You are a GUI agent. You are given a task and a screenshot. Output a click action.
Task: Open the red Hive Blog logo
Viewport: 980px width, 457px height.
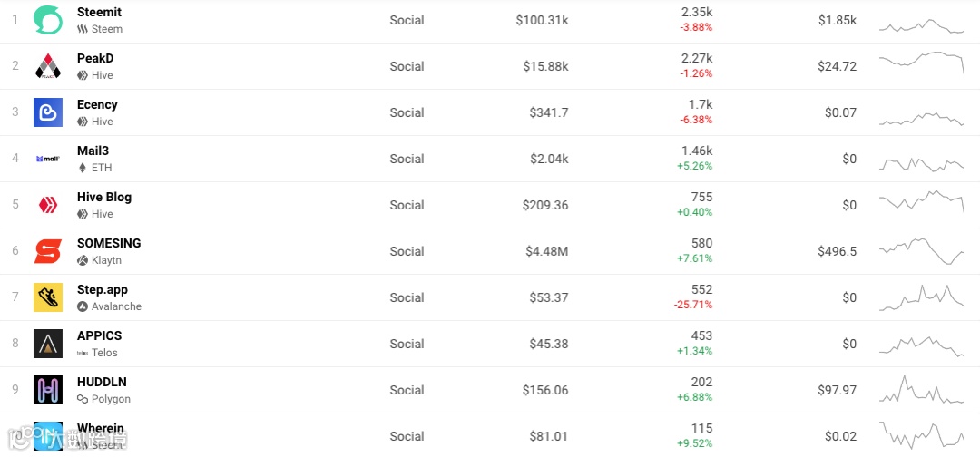(47, 205)
